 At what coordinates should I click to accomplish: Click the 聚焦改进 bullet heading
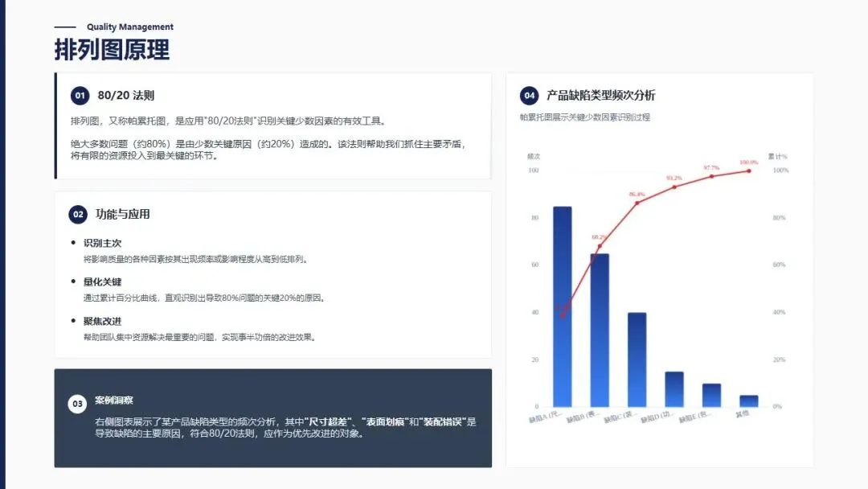point(102,321)
